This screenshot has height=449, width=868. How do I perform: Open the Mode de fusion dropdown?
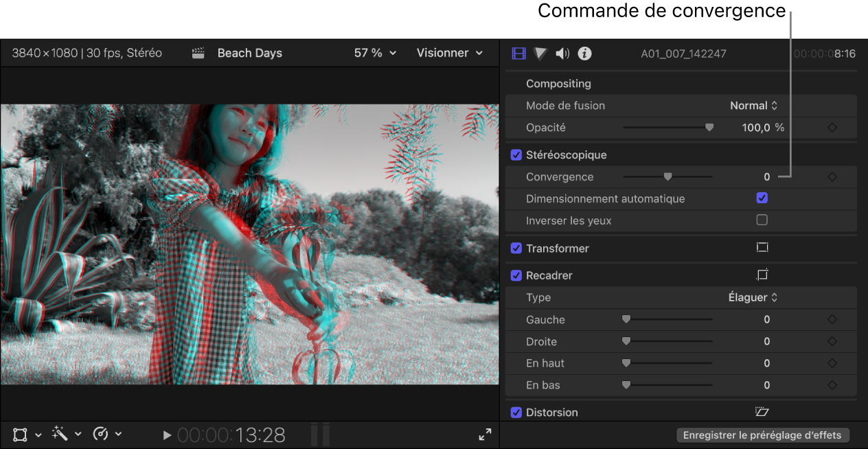[x=753, y=105]
